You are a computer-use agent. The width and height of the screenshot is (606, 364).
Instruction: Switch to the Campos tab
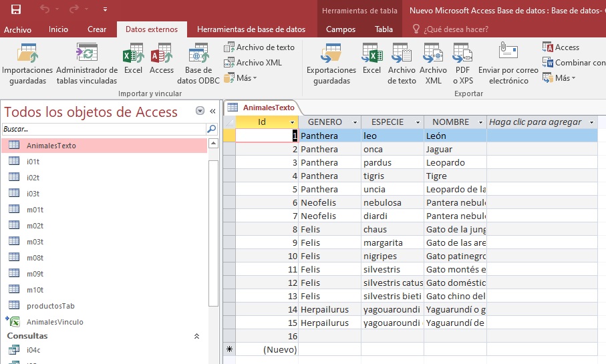click(x=341, y=29)
